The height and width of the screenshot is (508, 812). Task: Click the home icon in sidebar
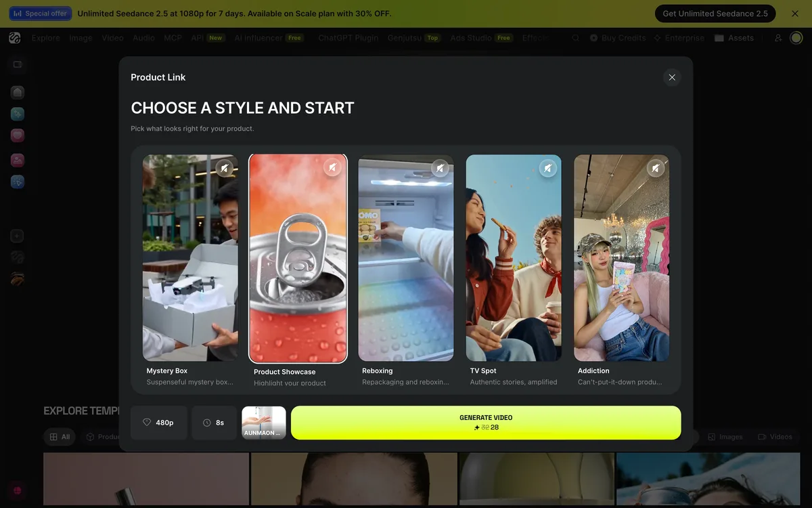click(x=18, y=92)
